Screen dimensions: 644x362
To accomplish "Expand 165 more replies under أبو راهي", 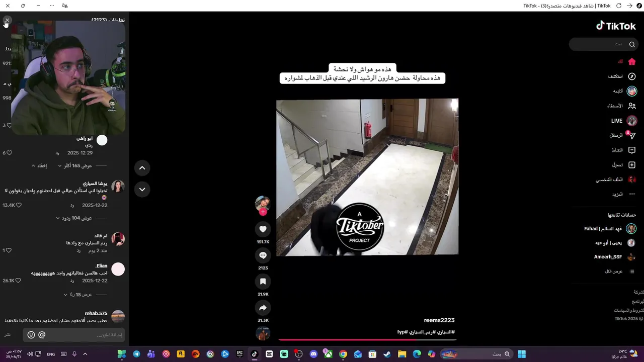I will [75, 165].
